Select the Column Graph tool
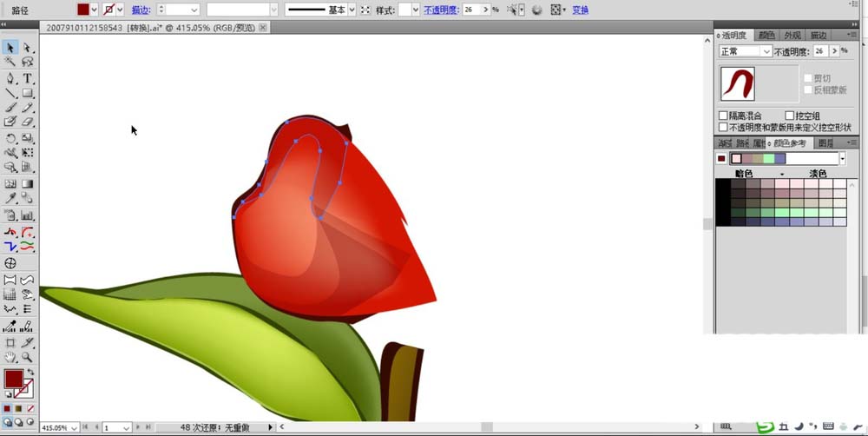The image size is (868, 436). click(x=27, y=215)
